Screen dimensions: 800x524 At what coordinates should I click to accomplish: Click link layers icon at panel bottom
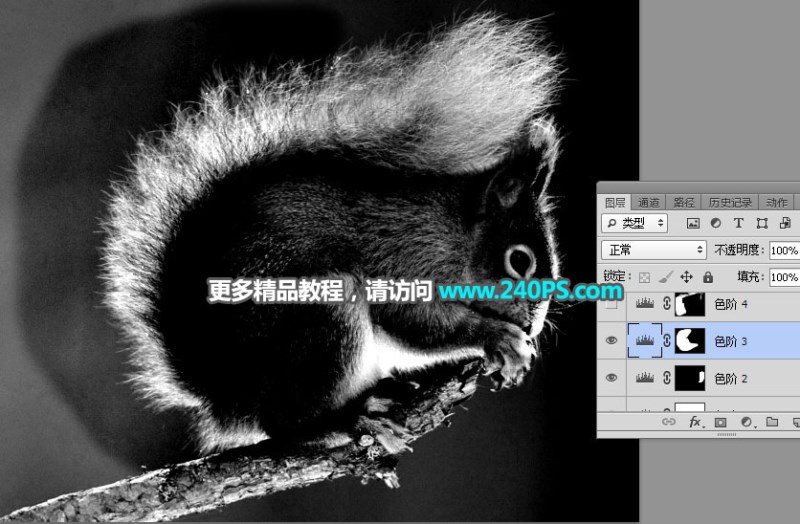pyautogui.click(x=668, y=422)
